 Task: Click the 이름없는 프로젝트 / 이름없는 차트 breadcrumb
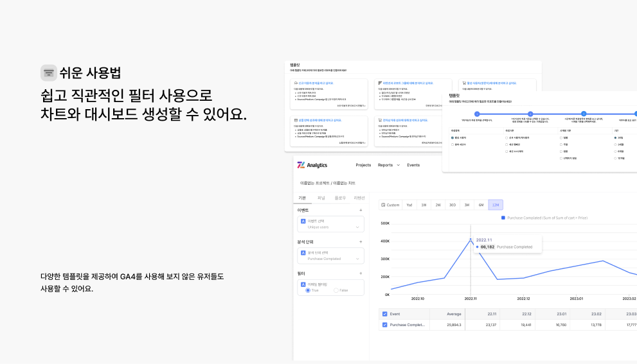coord(327,184)
